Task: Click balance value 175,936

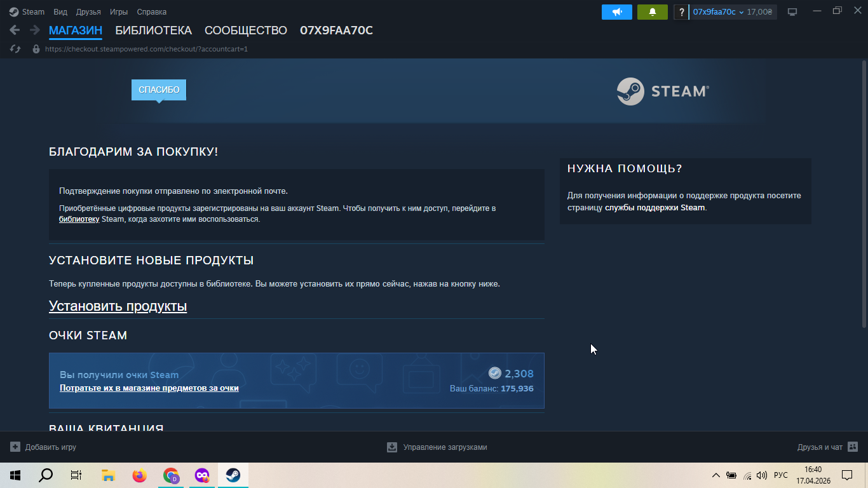Action: [x=517, y=388]
